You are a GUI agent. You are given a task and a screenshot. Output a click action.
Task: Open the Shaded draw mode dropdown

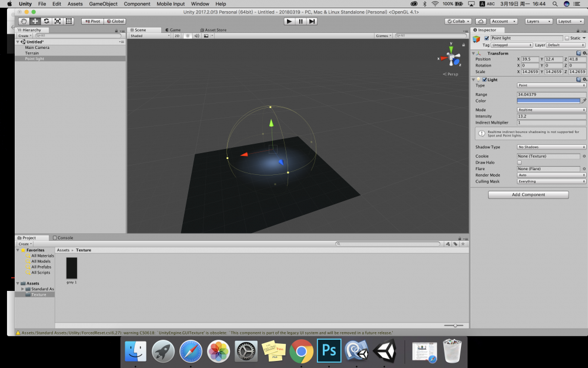[x=149, y=36]
